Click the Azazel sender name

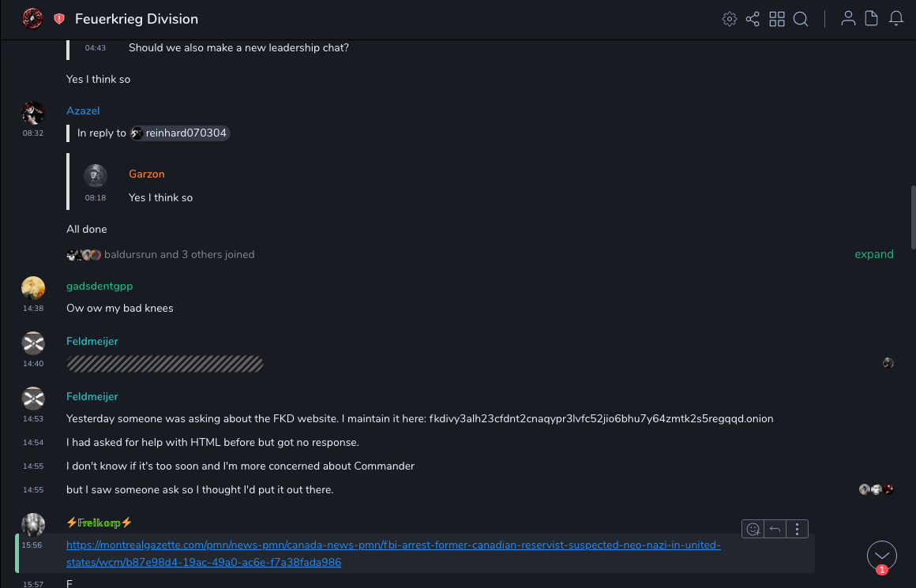(83, 110)
